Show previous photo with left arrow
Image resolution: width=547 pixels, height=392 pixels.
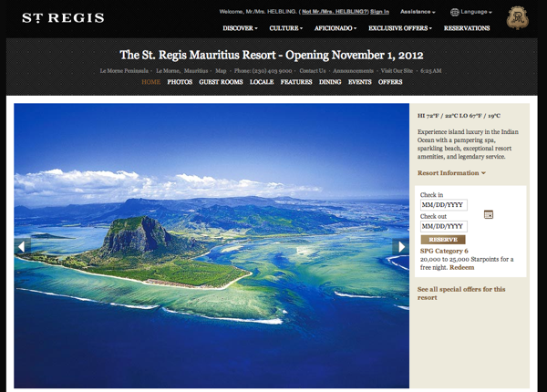point(22,246)
